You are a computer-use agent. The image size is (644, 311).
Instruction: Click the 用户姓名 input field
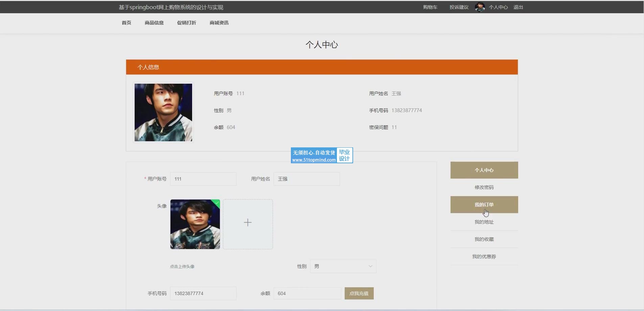pyautogui.click(x=306, y=179)
